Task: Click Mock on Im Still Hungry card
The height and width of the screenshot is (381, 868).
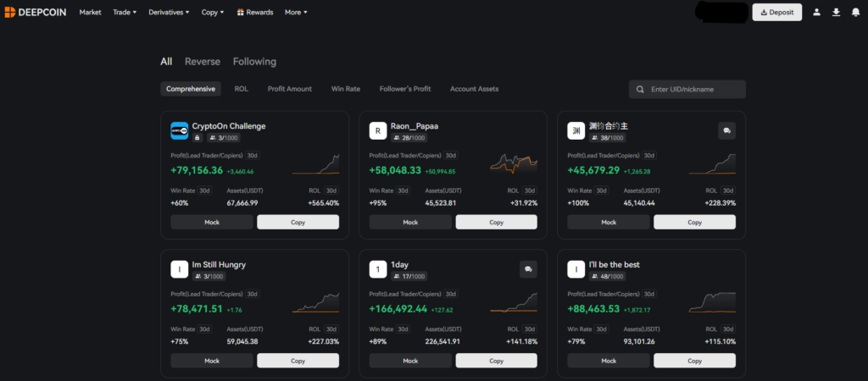Action: [212, 361]
